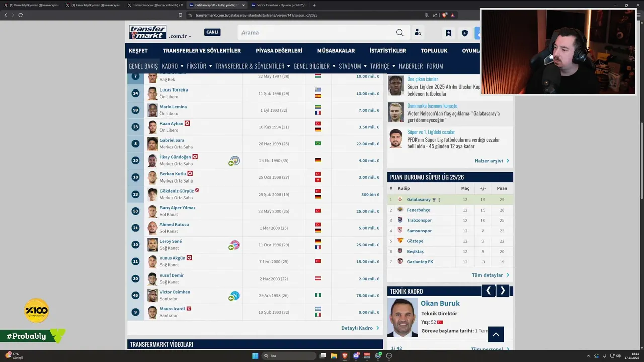The image size is (644, 362).
Task: Open the Detaylı Kadro link
Action: pyautogui.click(x=360, y=328)
